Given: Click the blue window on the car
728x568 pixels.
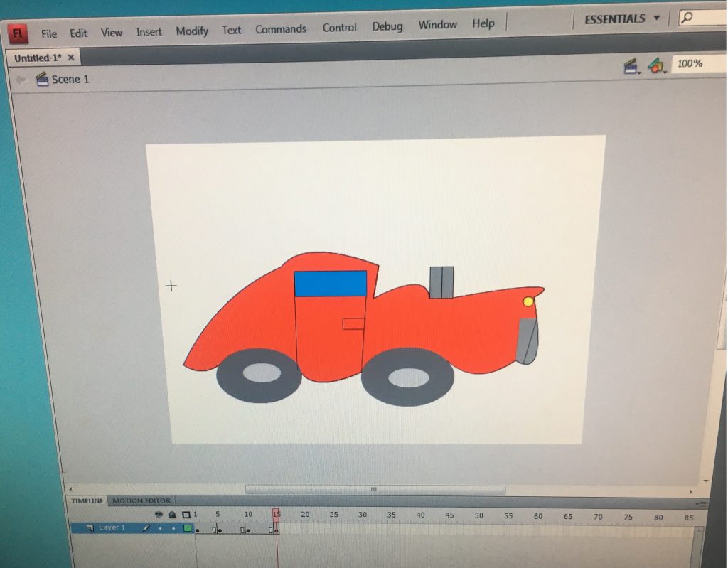Looking at the screenshot, I should tap(331, 283).
